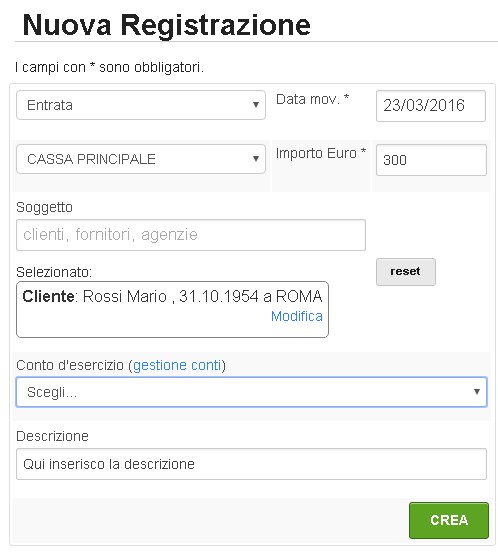This screenshot has width=498, height=556.
Task: Click the Data mov. label
Action: 312,99
